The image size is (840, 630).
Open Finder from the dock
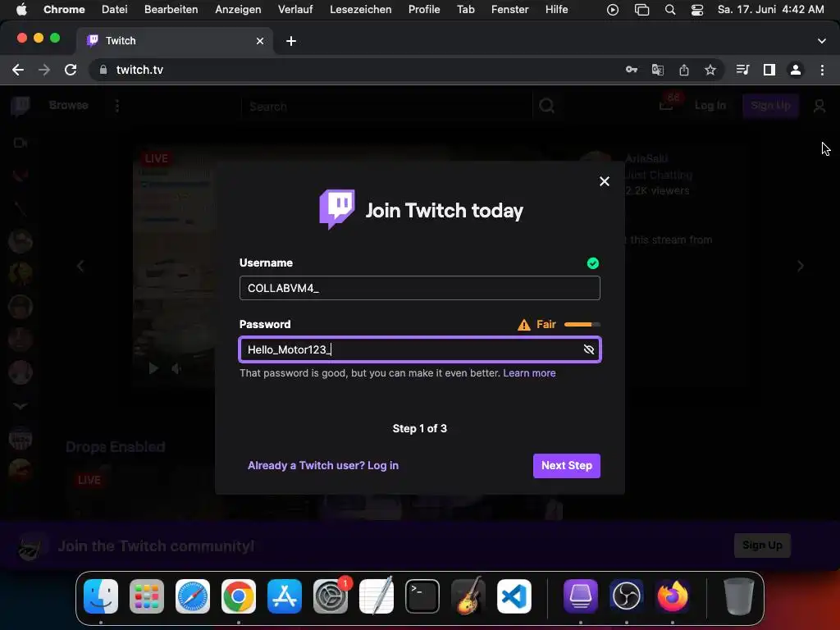tap(101, 596)
